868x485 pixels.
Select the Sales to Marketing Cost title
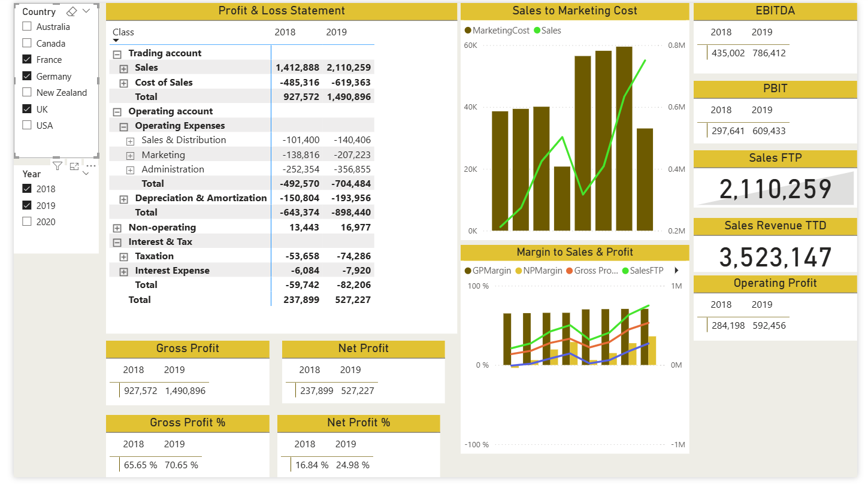(575, 11)
